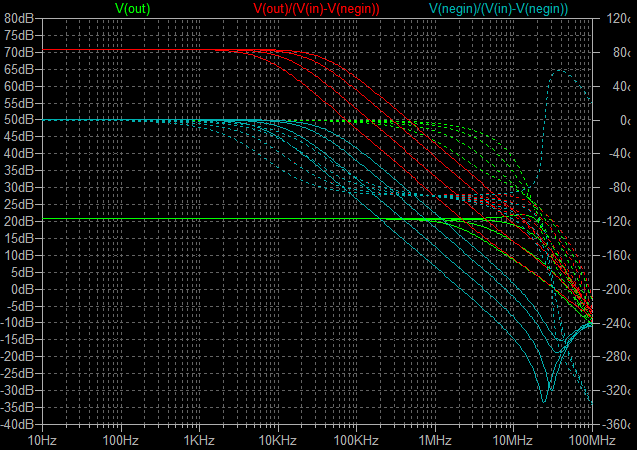Click the 0dB label on the left axis
This screenshot has width=637, height=450.
click(23, 289)
